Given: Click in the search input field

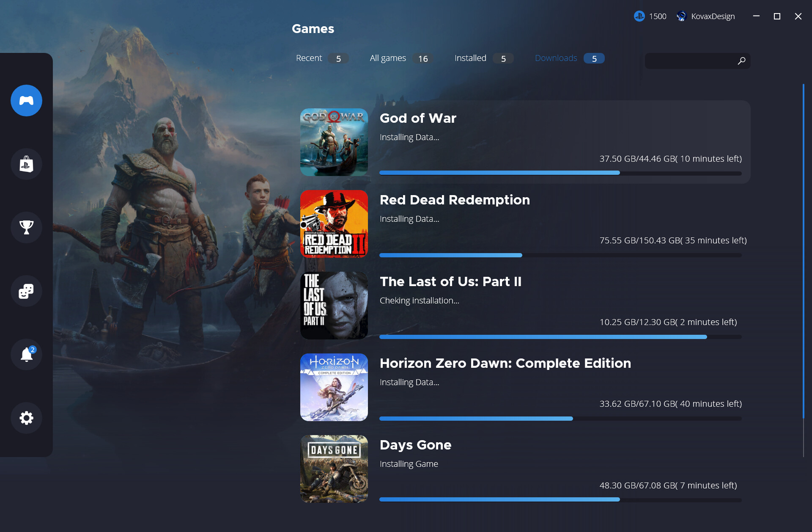Looking at the screenshot, I should (689, 61).
